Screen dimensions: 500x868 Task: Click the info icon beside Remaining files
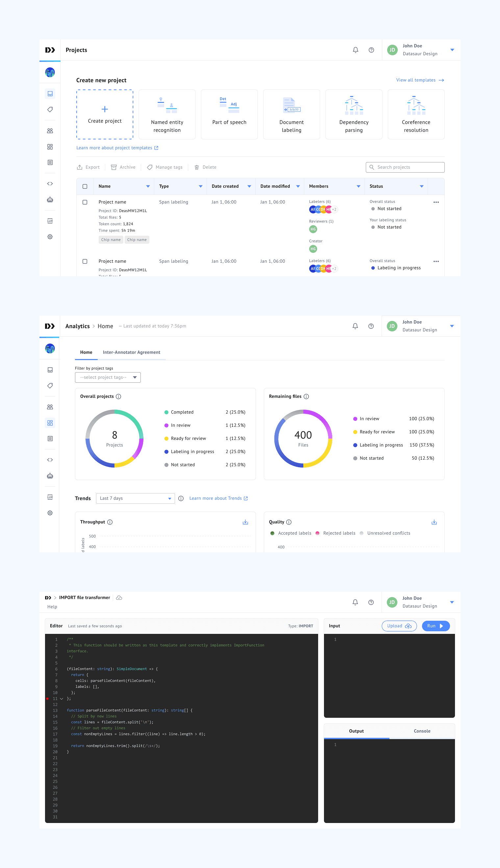(306, 397)
